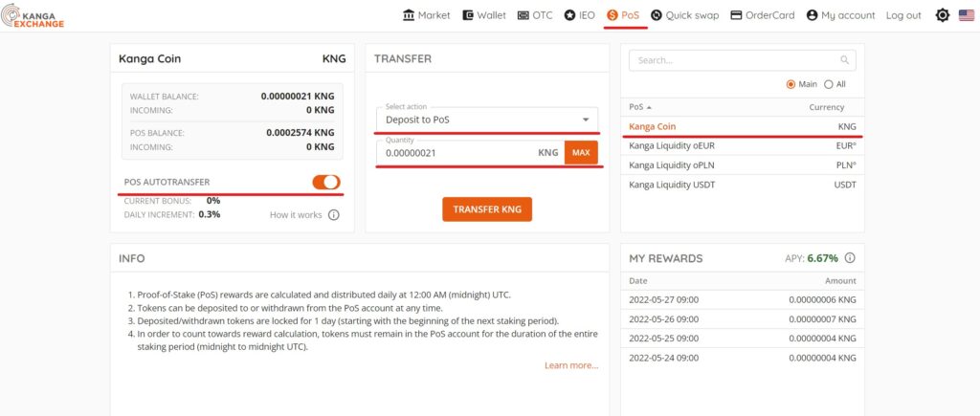Screen dimensions: 980x416
Task: Click the Date column header in My Rewards
Action: coord(638,281)
